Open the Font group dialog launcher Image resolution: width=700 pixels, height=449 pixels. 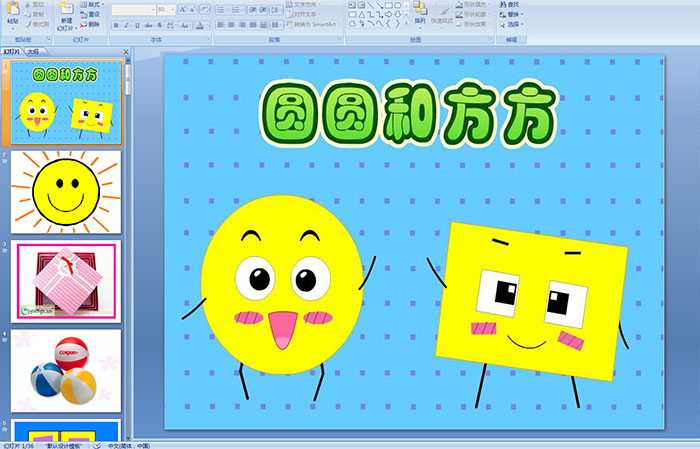pos(208,40)
